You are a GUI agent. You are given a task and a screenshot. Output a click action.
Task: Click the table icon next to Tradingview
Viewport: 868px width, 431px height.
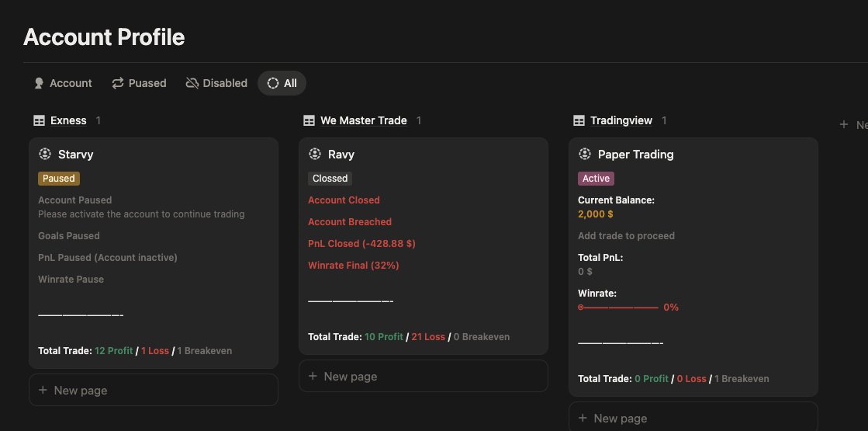click(x=579, y=121)
